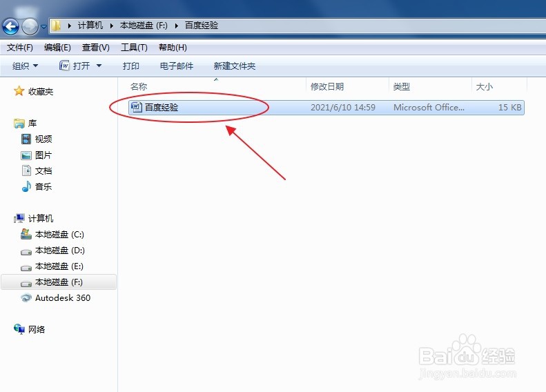This screenshot has width=546, height=392.
Task: Open the 工具(T) menu
Action: (x=134, y=48)
